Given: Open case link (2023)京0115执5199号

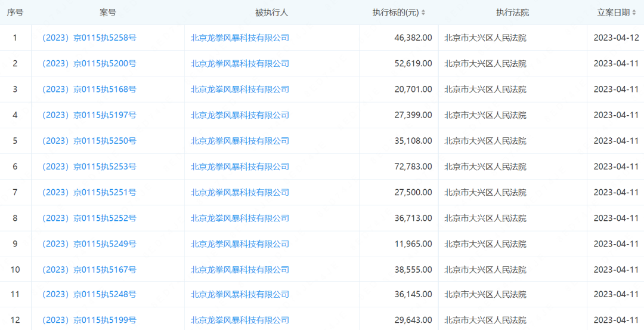Looking at the screenshot, I should coord(89,320).
